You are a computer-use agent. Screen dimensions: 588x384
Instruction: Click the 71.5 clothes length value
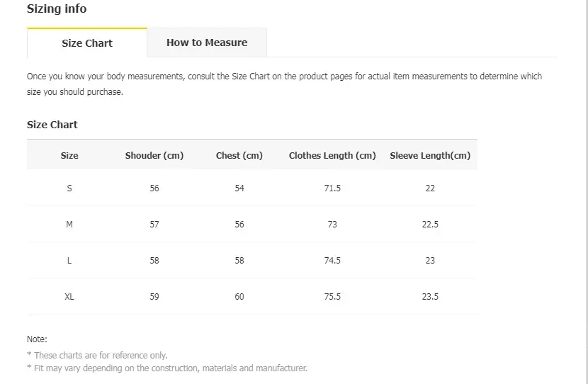[x=332, y=188]
